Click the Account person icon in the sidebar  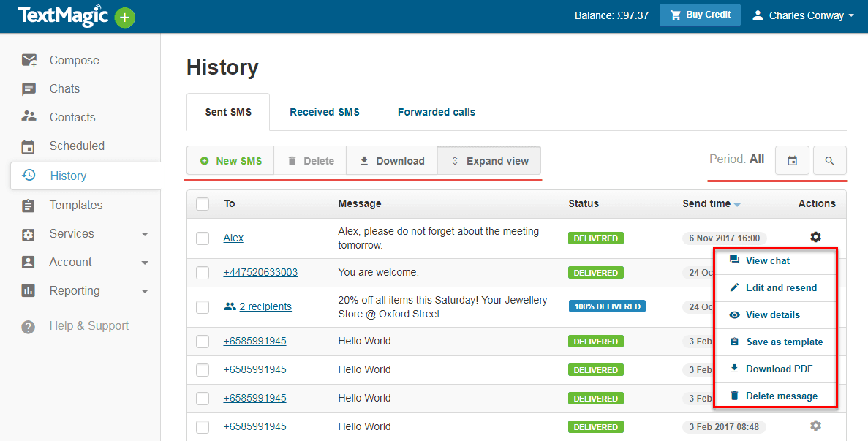(x=28, y=263)
